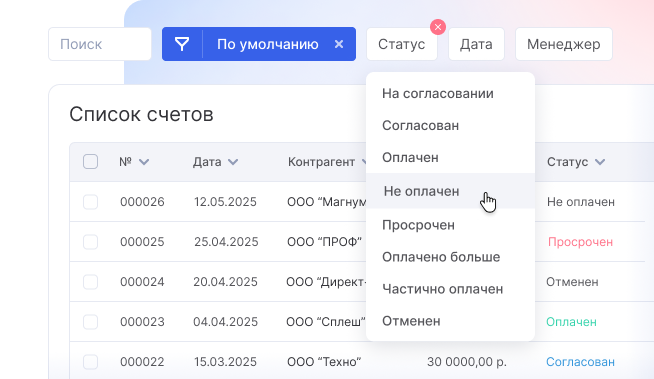
Task: Click invoice number 000022
Action: pos(142,362)
